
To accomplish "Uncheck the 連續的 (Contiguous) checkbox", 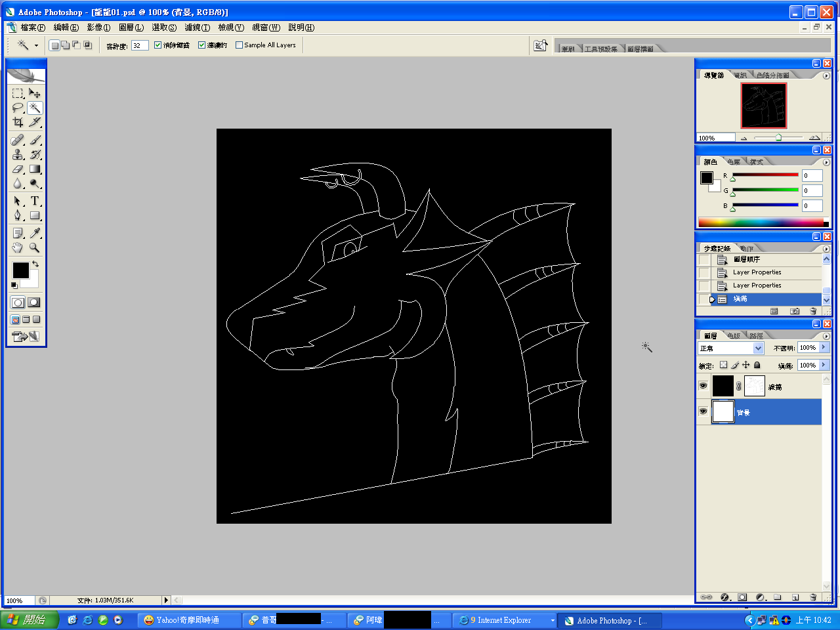I will click(202, 45).
